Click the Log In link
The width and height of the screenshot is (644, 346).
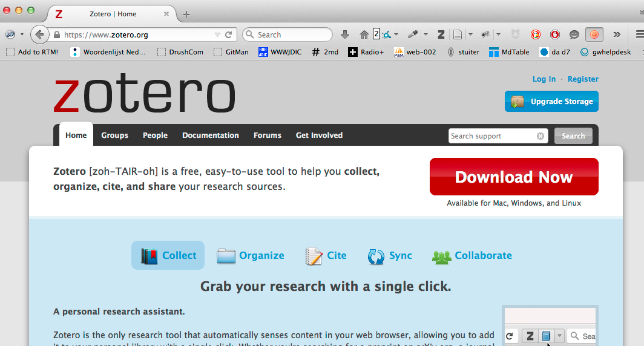tap(544, 79)
